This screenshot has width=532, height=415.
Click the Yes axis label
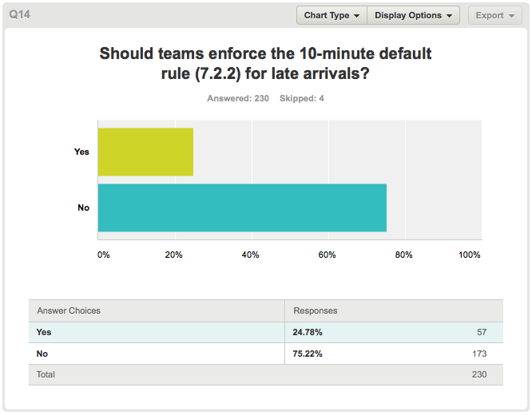coord(81,152)
